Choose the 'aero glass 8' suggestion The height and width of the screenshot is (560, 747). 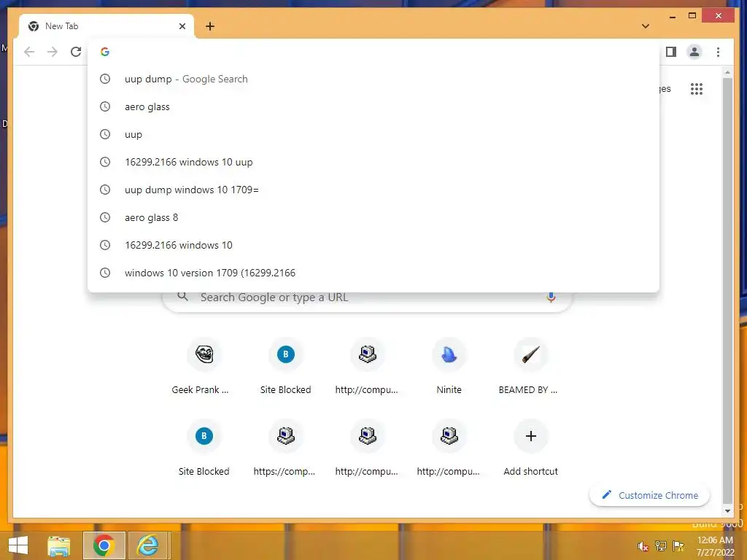tap(373, 217)
